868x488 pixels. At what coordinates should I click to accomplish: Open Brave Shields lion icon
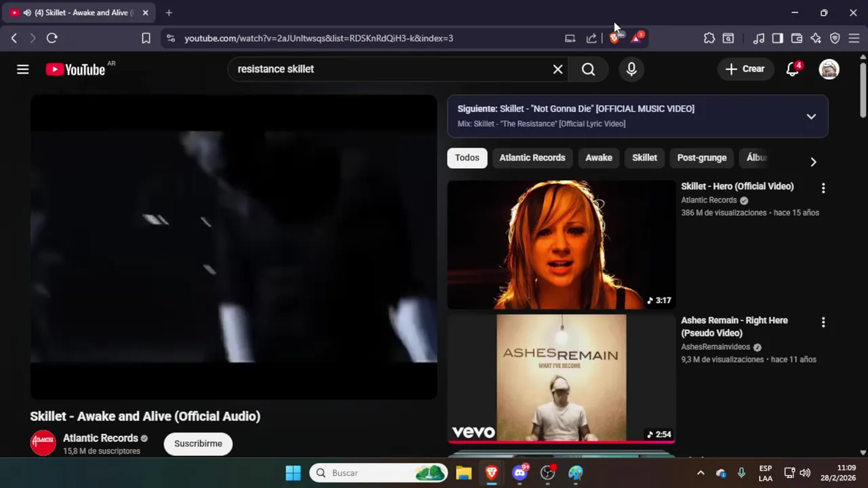click(x=614, y=39)
